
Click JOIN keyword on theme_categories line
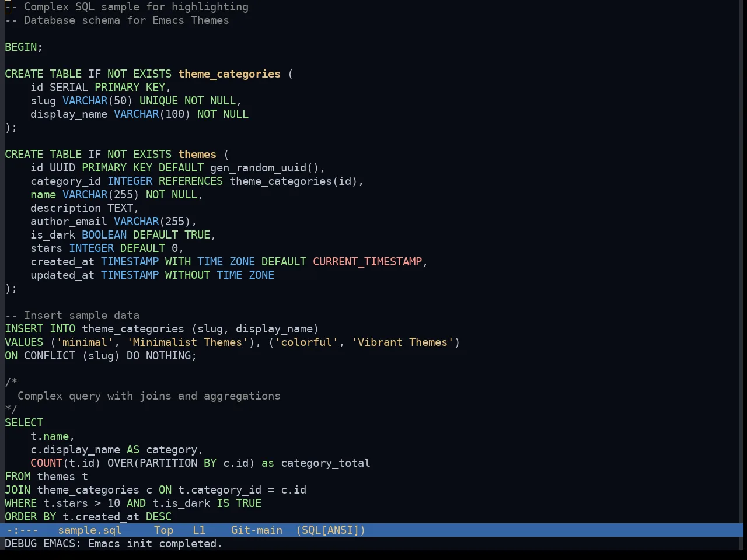[18, 490]
